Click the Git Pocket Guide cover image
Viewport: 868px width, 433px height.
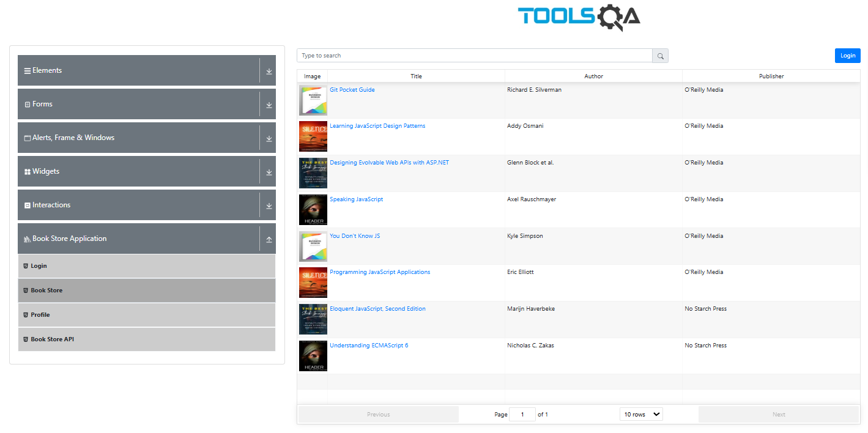(x=313, y=101)
